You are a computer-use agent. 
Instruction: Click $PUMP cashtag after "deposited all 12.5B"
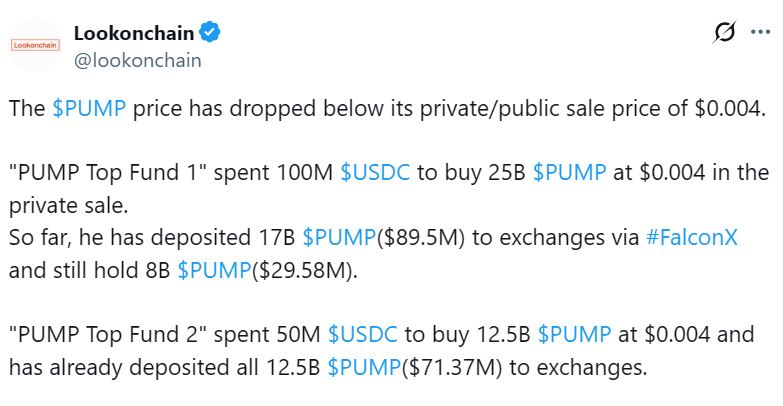click(363, 366)
